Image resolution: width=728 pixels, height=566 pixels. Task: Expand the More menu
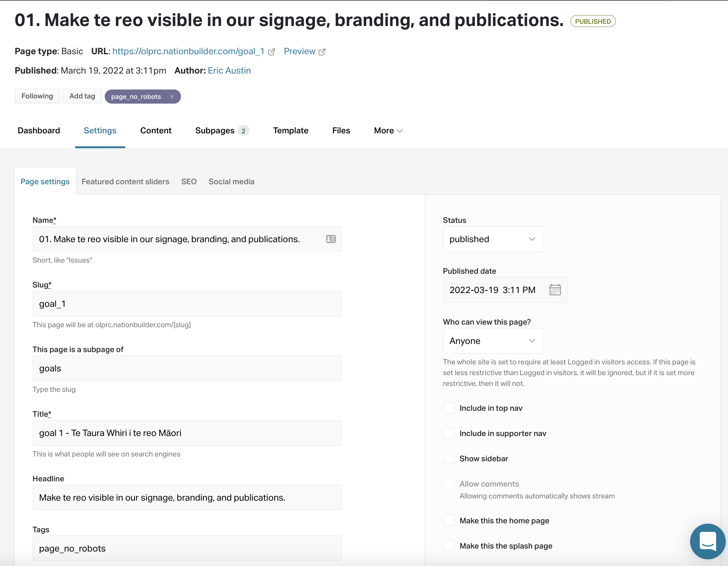point(388,131)
